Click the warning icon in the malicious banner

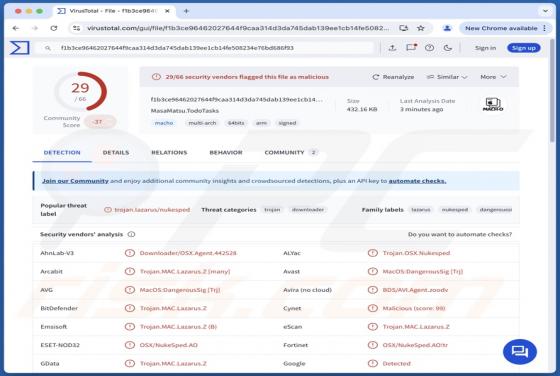pyautogui.click(x=156, y=77)
